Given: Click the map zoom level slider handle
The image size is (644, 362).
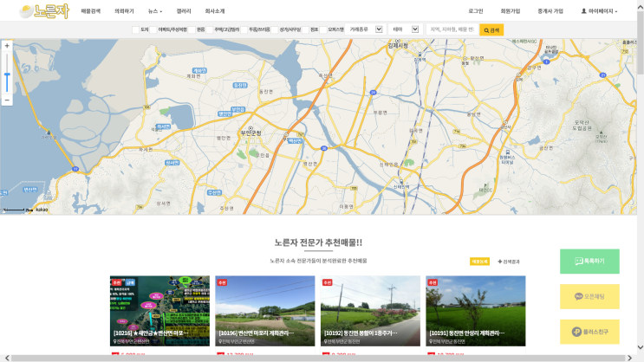Looking at the screenshot, I should (7, 74).
